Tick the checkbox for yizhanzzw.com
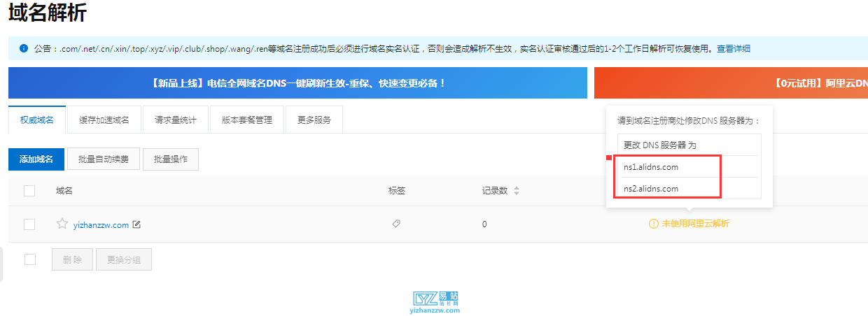Viewport: 868px width, 316px height. [29, 224]
